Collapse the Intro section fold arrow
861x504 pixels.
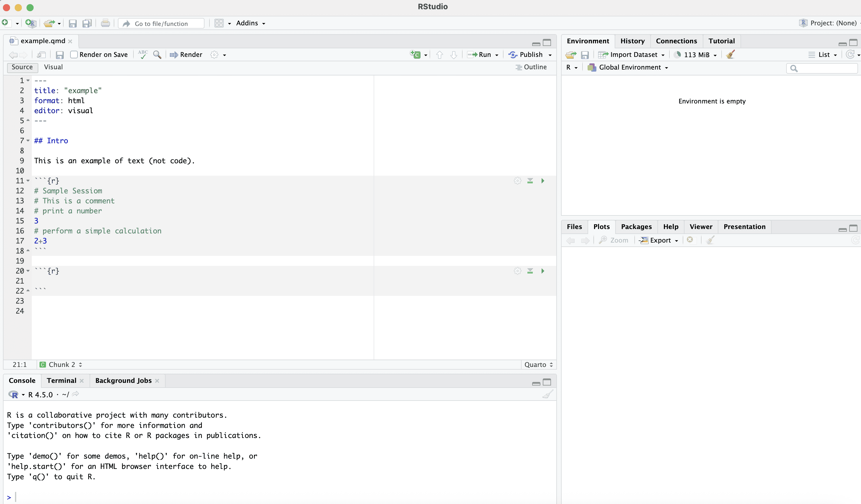tap(28, 140)
